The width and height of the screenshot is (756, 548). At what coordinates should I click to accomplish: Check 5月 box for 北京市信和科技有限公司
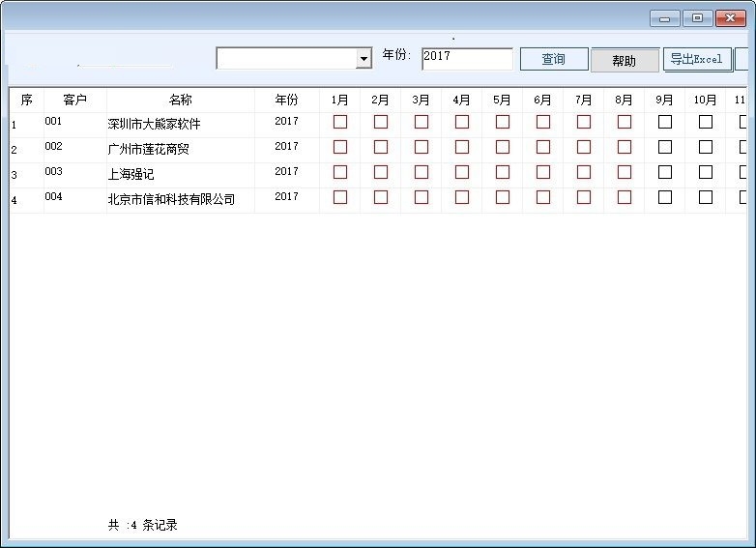(x=503, y=197)
